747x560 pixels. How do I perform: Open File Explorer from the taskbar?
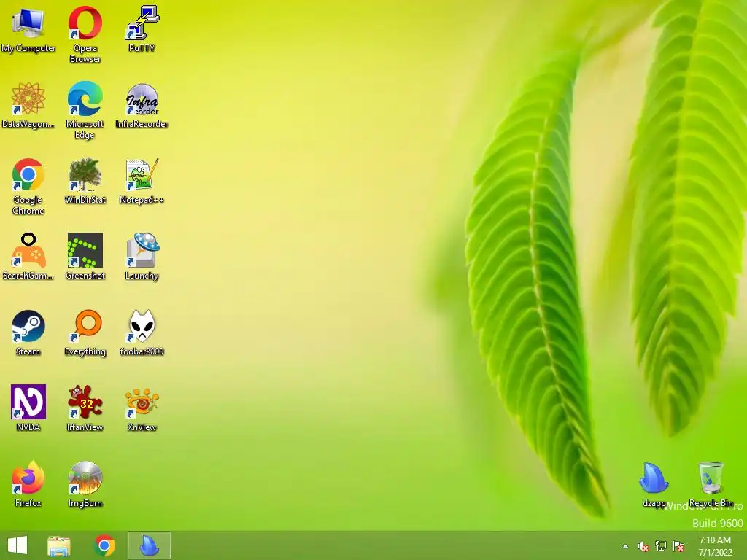point(59,545)
